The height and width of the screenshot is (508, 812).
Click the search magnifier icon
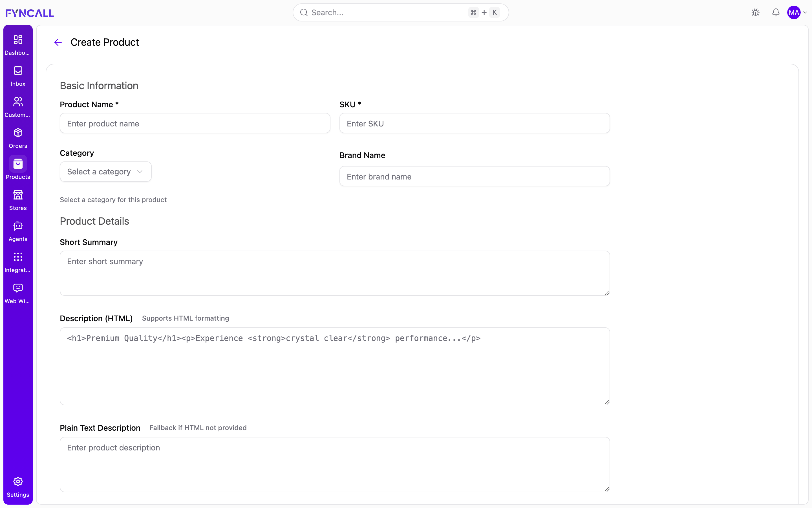tap(304, 12)
